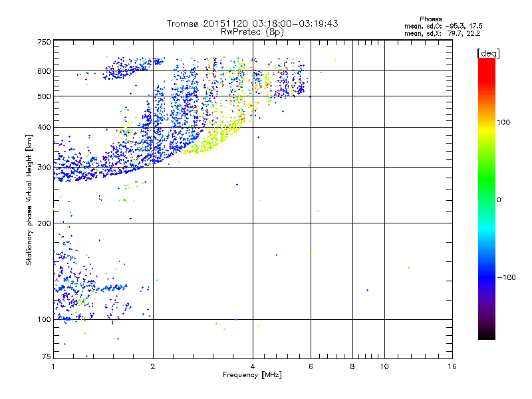The height and width of the screenshot is (399, 532).
Task: Click the [deg] colorbar unit label
Action: (x=488, y=53)
